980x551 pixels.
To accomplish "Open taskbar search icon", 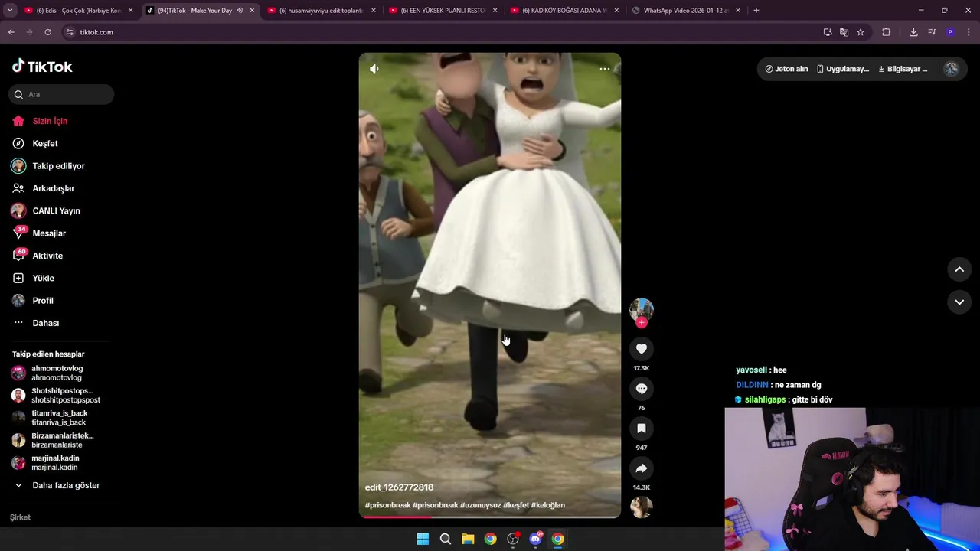I will tap(445, 539).
